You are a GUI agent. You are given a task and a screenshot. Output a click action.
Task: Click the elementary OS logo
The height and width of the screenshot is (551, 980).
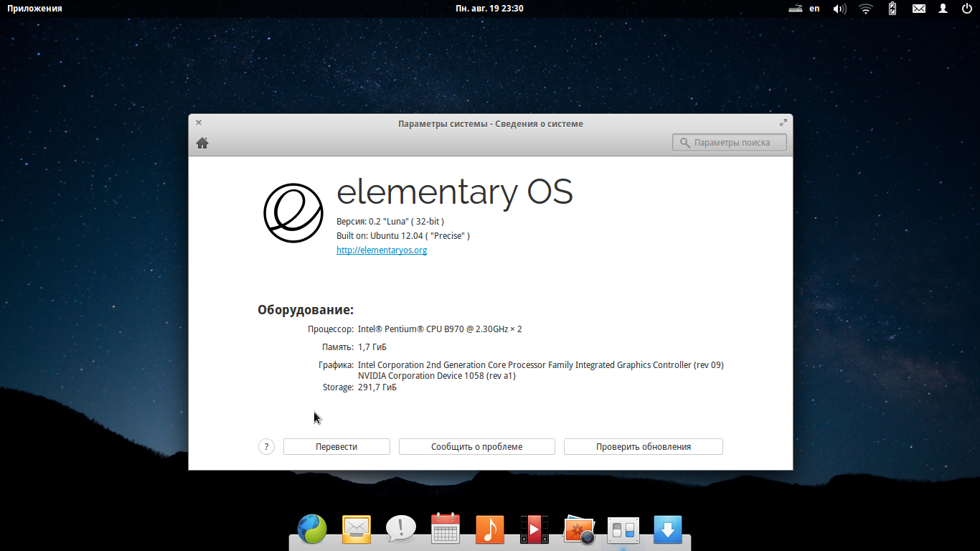(x=293, y=213)
